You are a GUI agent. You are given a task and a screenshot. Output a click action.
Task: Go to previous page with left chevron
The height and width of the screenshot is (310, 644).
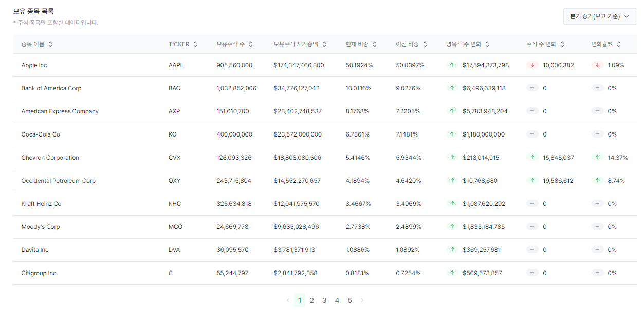(x=287, y=300)
